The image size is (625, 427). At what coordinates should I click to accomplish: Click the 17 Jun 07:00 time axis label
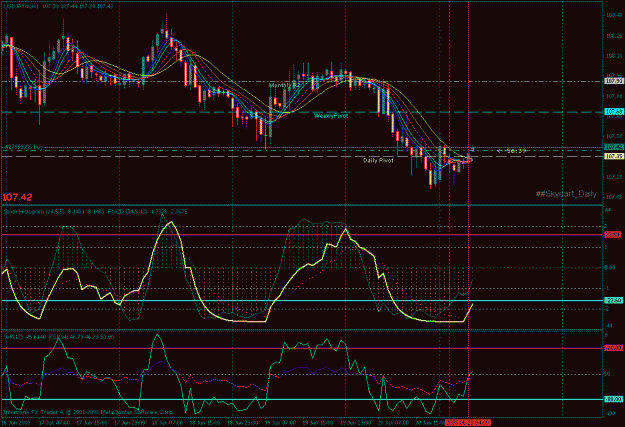(55, 423)
